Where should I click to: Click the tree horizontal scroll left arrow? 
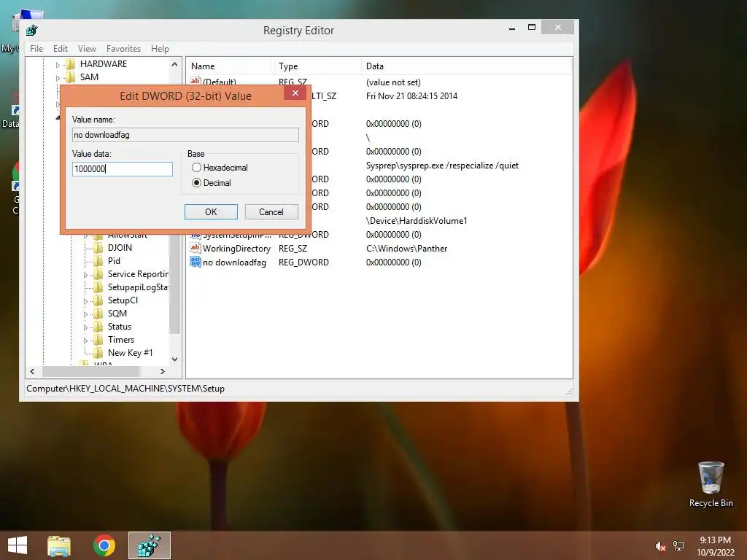coord(32,371)
